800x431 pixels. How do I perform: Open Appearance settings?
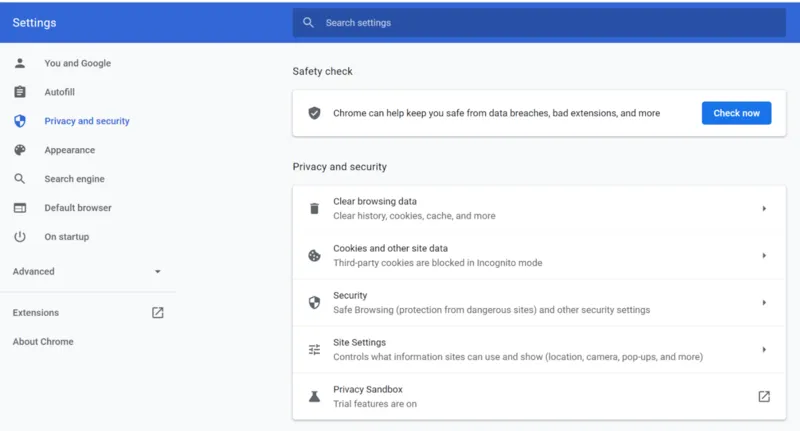[69, 150]
